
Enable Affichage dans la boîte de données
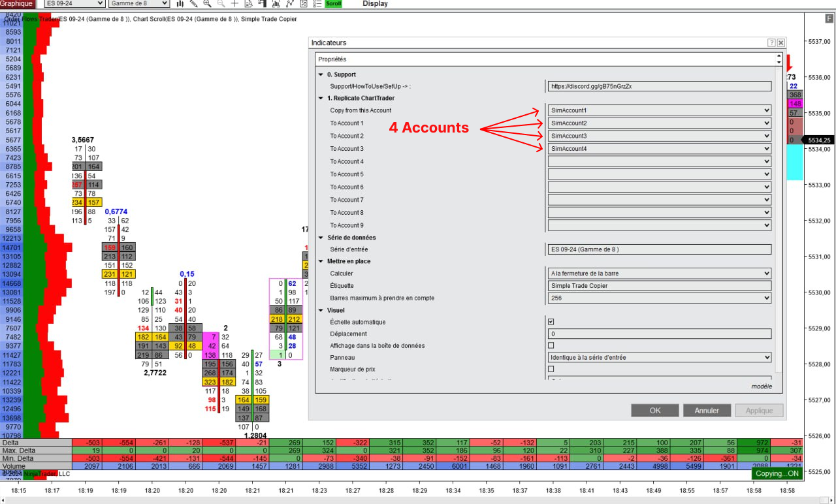[551, 345]
